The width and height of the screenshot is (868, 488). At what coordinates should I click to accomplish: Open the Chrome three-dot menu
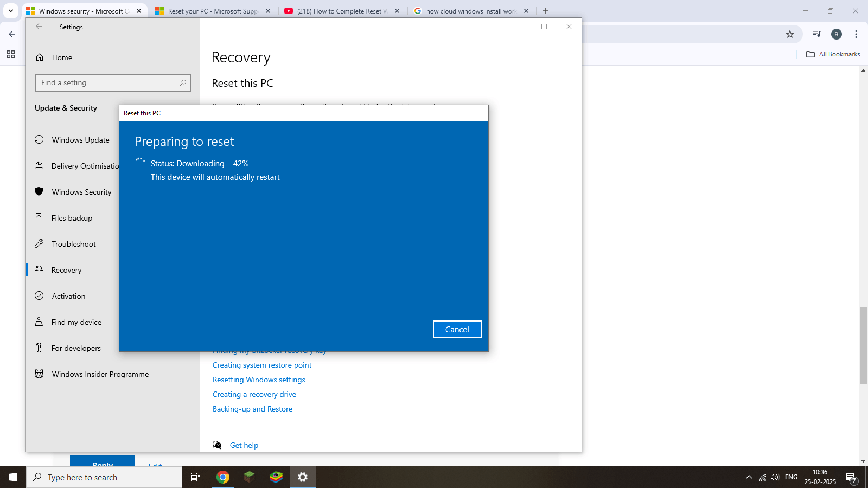[x=856, y=34]
